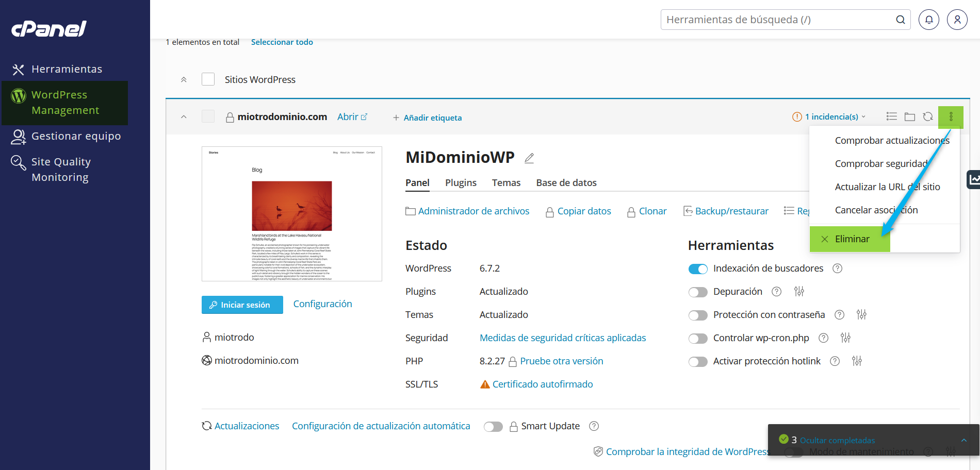This screenshot has height=470, width=980.
Task: Check the Sitios WordPress select-all checkbox
Action: tap(208, 79)
